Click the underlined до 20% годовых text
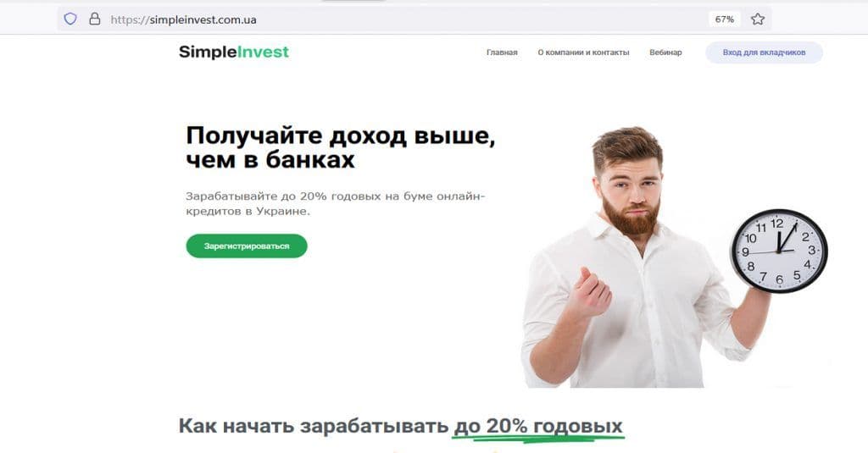This screenshot has height=453, width=868. (538, 427)
